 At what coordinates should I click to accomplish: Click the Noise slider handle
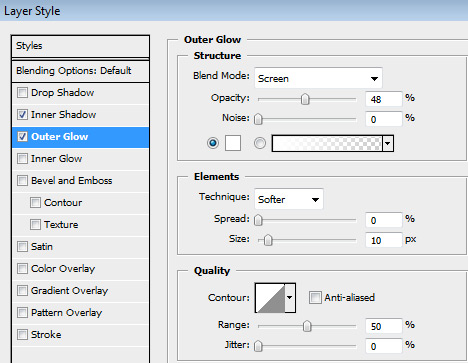pyautogui.click(x=258, y=119)
